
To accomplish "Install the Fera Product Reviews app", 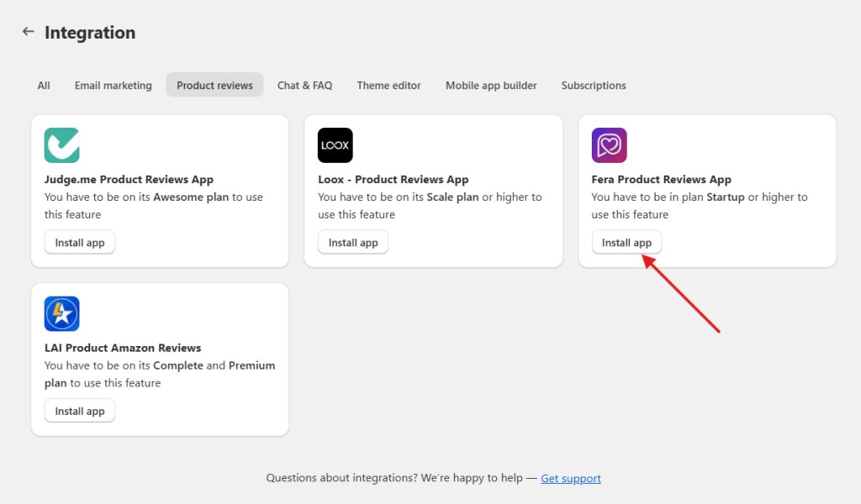I will (626, 243).
